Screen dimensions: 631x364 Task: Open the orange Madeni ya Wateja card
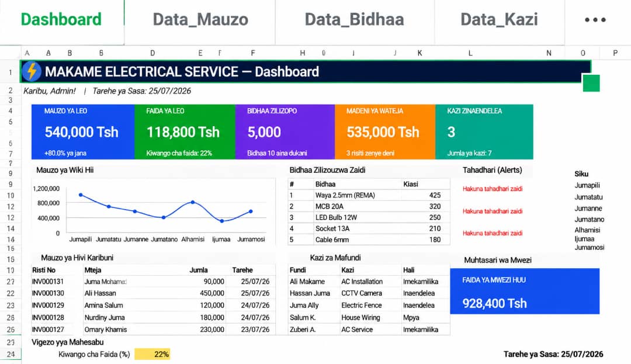click(x=385, y=132)
